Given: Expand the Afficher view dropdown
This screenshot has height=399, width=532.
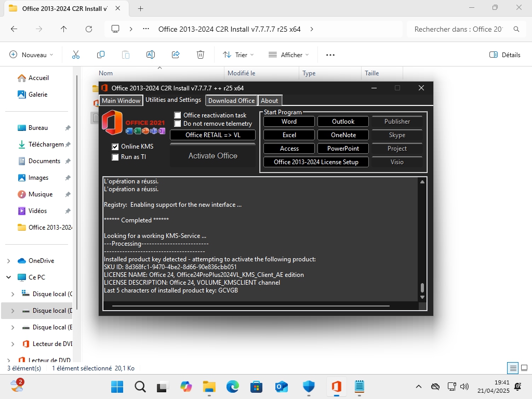Looking at the screenshot, I should click(288, 55).
